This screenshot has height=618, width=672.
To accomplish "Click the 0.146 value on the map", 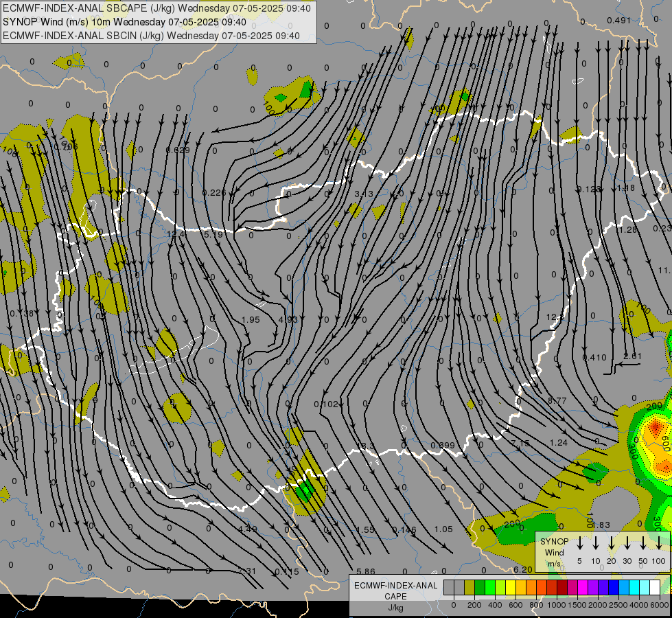I will click(x=404, y=529).
